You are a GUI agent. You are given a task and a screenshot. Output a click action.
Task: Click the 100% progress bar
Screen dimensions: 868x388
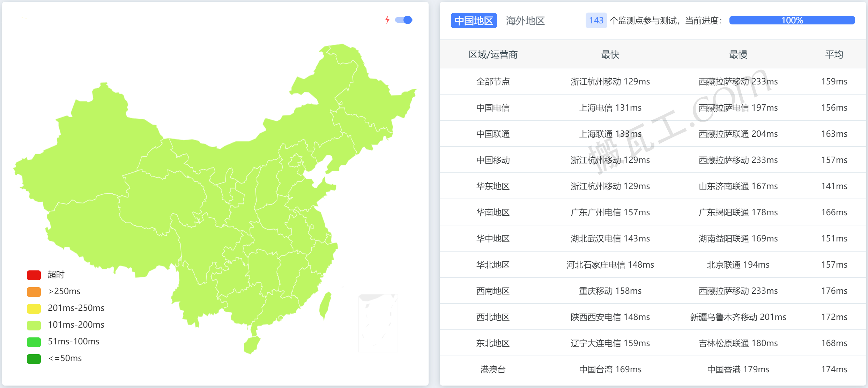click(792, 21)
